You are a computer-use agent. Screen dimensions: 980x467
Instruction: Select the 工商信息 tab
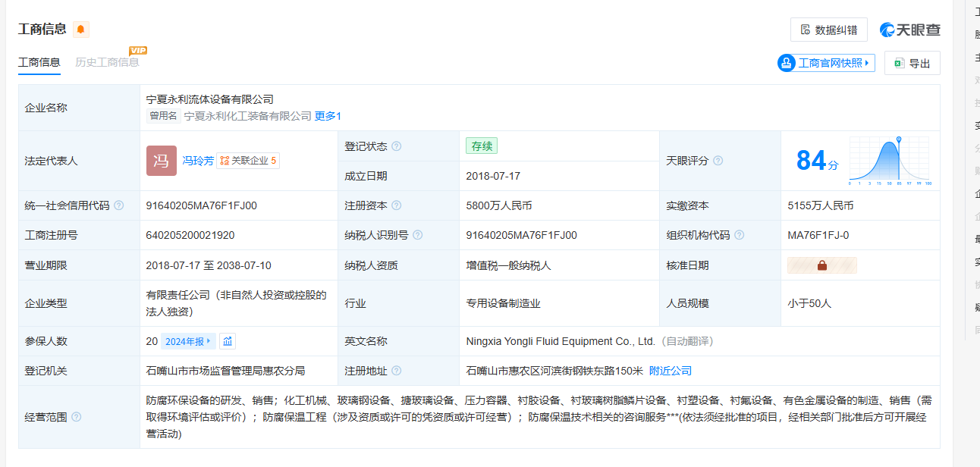coord(39,62)
